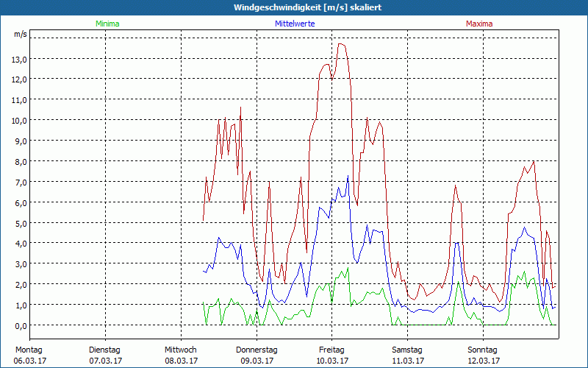Screen dimensions: 588x368
Task: Click the date 10.03.17
Action: [x=332, y=361]
